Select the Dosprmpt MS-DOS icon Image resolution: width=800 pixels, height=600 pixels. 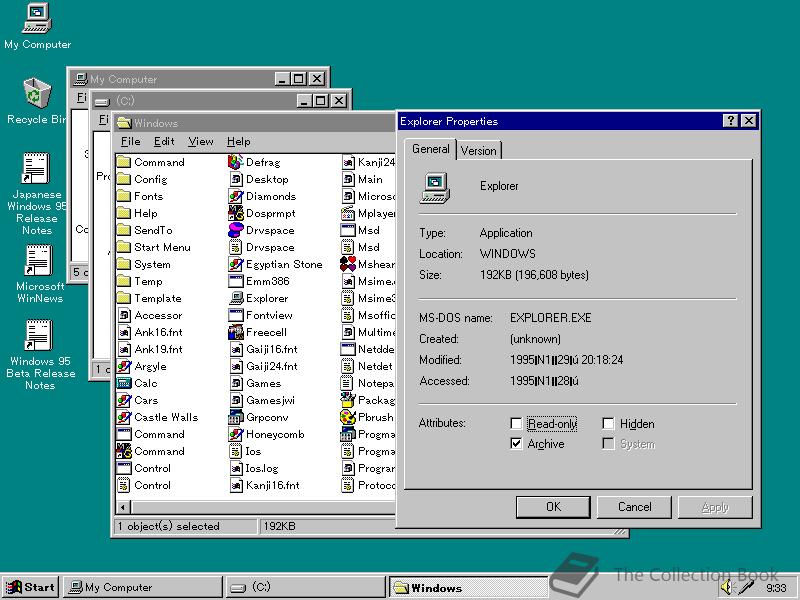coord(235,213)
